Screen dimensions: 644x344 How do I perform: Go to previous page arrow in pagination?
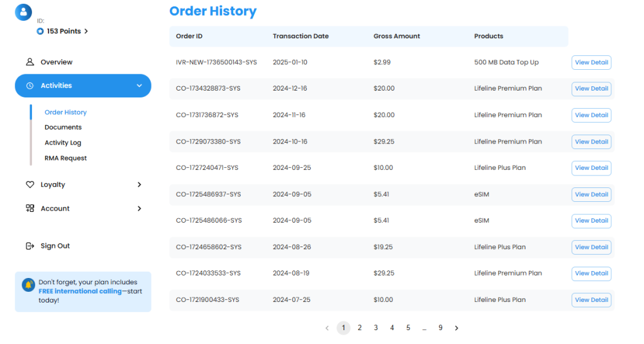(x=327, y=328)
